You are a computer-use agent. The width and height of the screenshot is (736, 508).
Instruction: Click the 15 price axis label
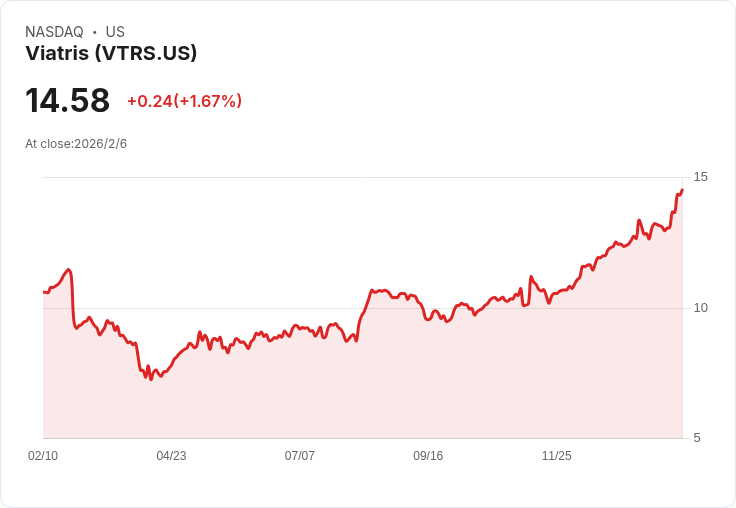tap(700, 177)
